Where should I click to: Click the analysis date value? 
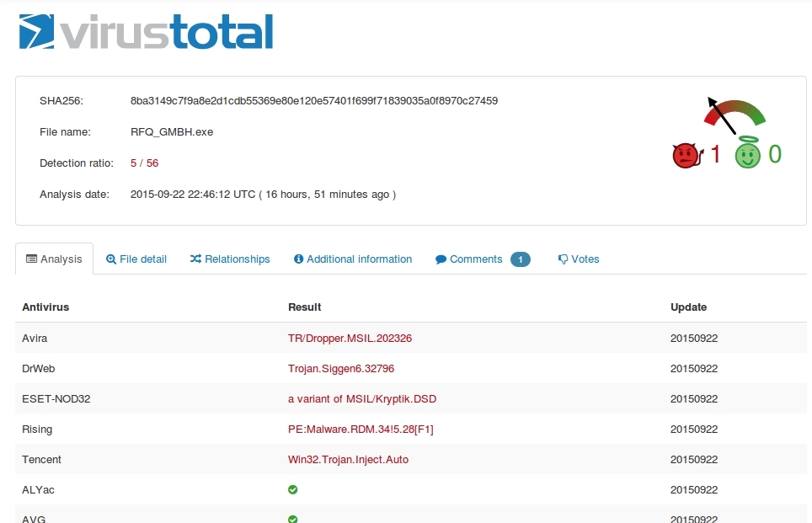263,195
